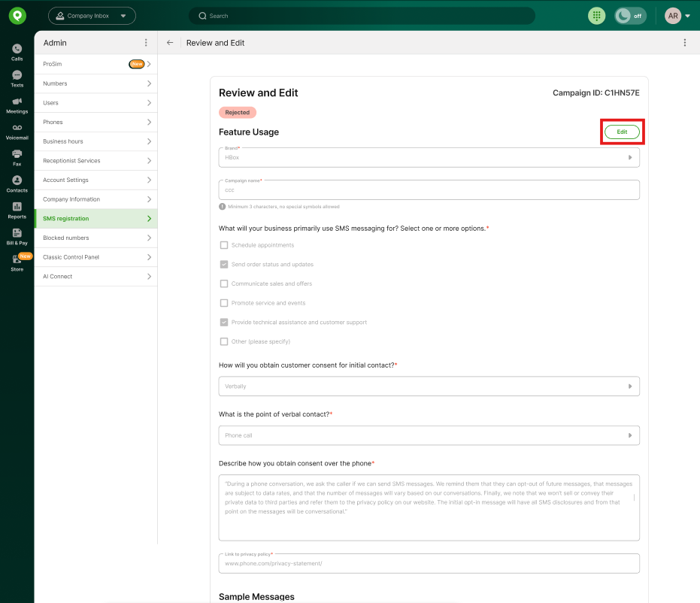Go to Meetings via camera icon
The image size is (700, 603).
click(17, 104)
